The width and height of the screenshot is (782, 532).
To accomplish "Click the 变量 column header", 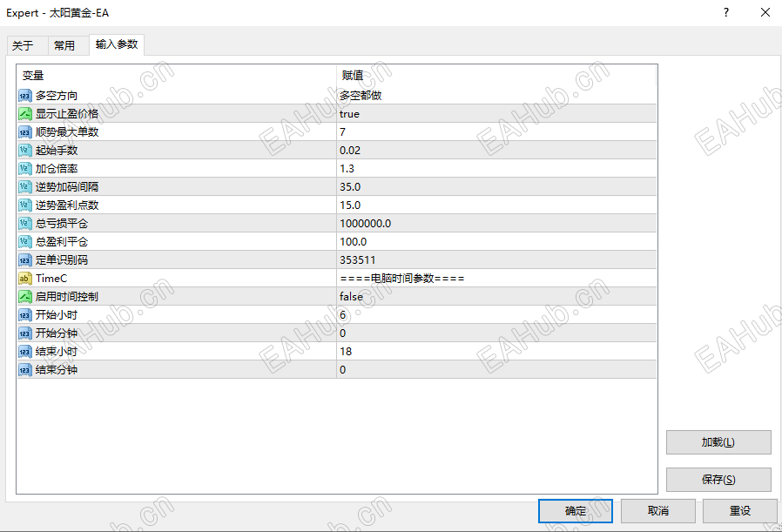I will point(177,75).
